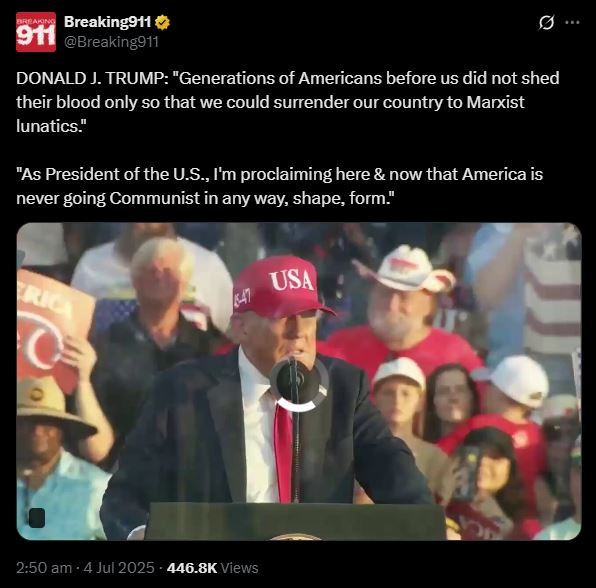Click the red USA cap in the video
The image size is (596, 588).
(282, 287)
